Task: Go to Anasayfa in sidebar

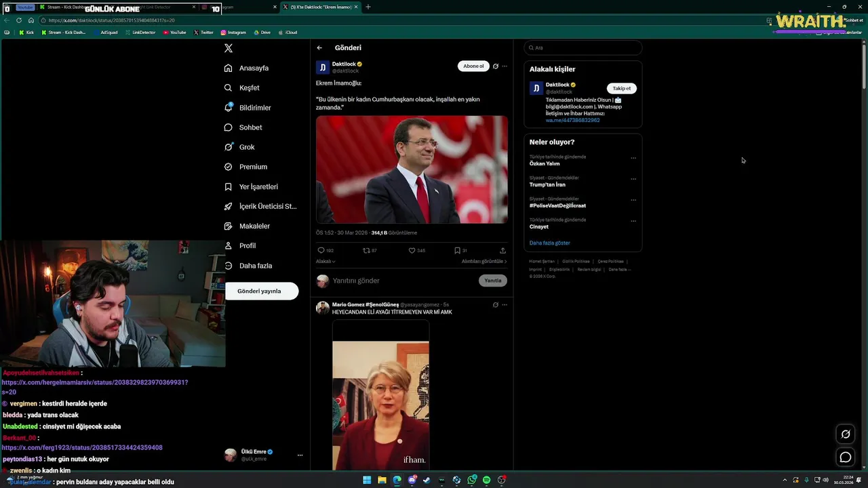Action: pyautogui.click(x=247, y=68)
